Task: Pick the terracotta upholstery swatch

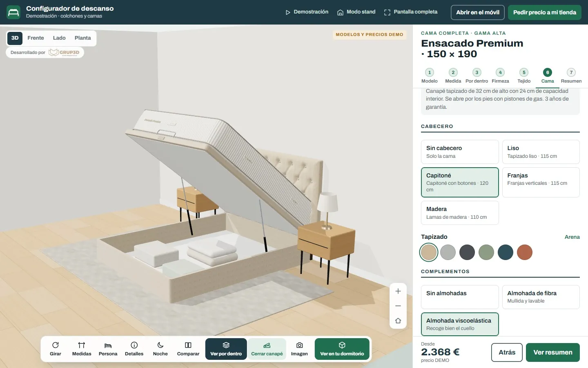Action: tap(525, 252)
